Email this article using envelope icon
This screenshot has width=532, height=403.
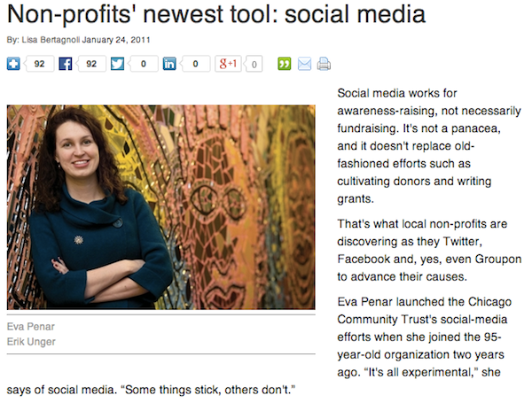point(305,64)
